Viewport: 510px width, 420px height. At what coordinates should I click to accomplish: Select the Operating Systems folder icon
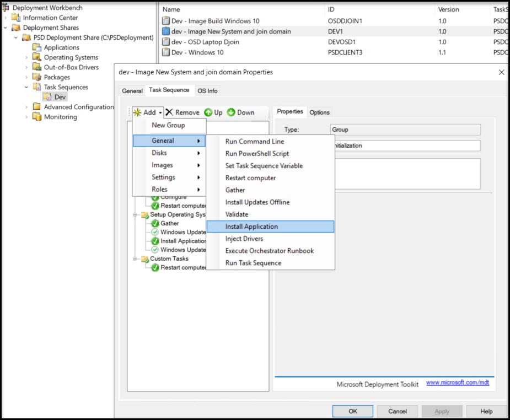coord(37,57)
